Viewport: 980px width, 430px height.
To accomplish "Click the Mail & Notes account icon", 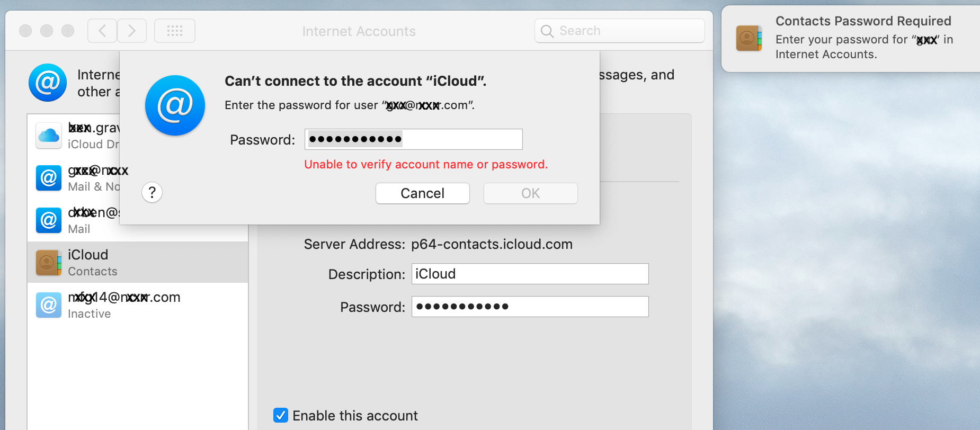I will [x=48, y=178].
